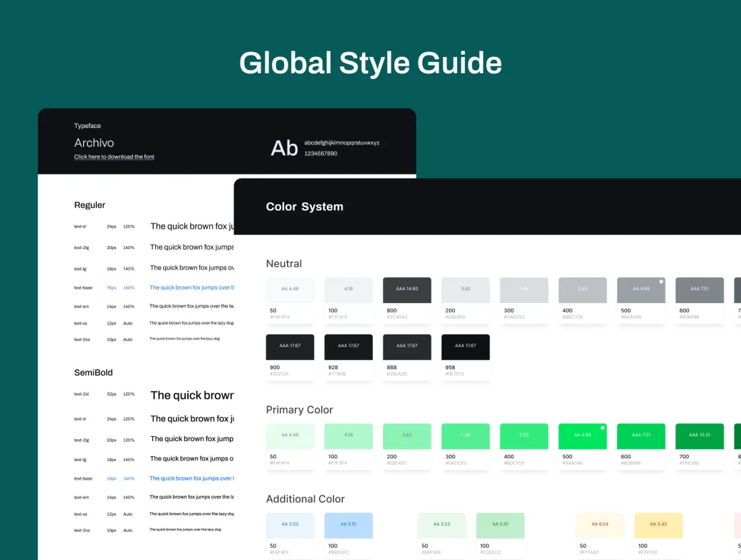741x560 pixels.
Task: Select the yellow Additional Color swatch AA 5.45
Action: tap(658, 525)
